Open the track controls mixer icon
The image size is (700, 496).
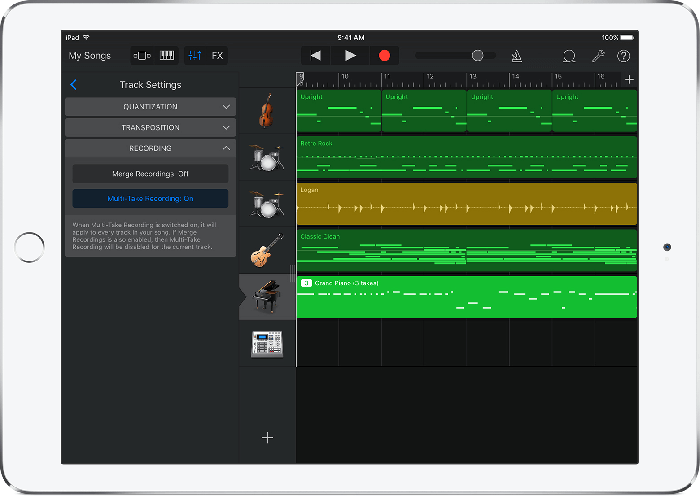coord(195,56)
